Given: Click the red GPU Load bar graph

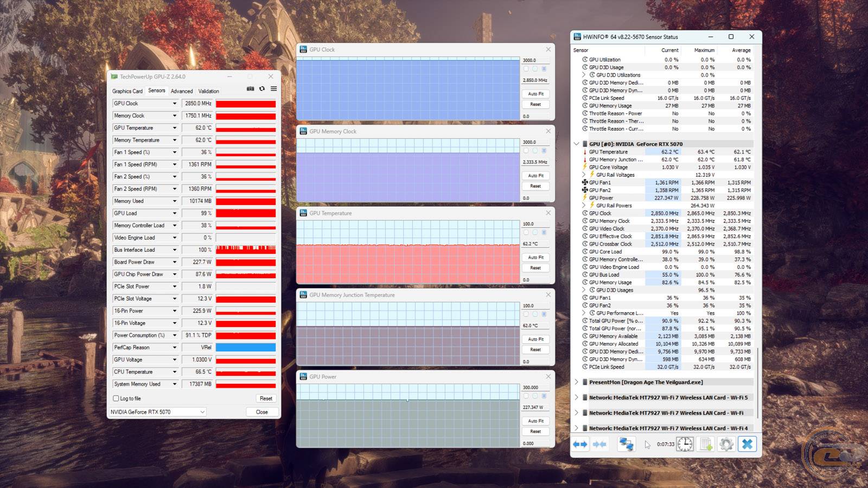Looking at the screenshot, I should (x=246, y=213).
